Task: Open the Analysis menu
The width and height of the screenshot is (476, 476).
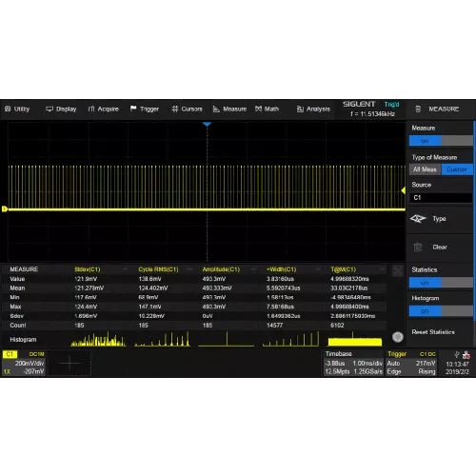Action: click(313, 109)
